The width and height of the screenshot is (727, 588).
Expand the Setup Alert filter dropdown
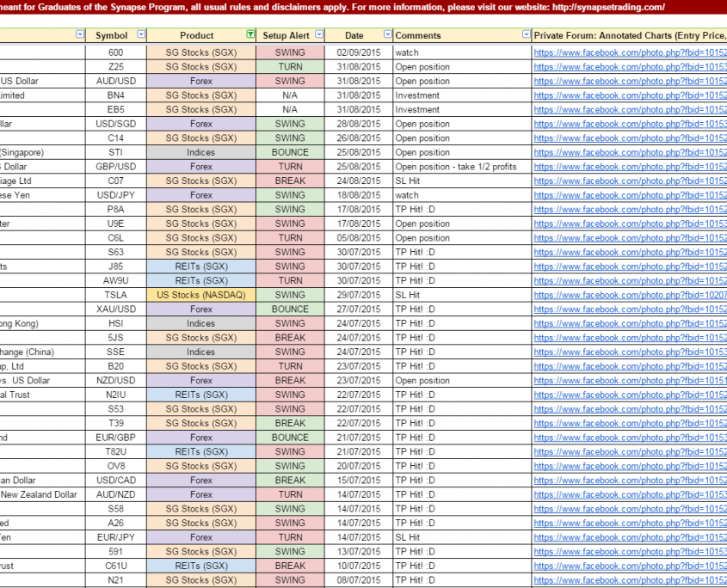click(x=319, y=35)
